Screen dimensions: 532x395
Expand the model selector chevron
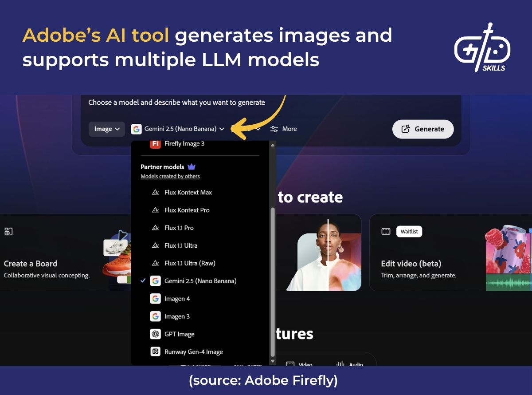click(x=222, y=129)
